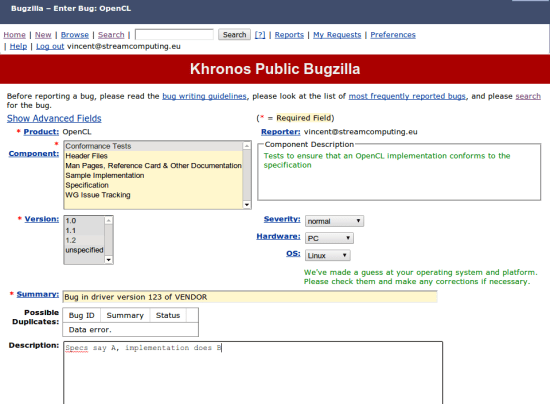Open the Reporter field label link

pos(281,132)
